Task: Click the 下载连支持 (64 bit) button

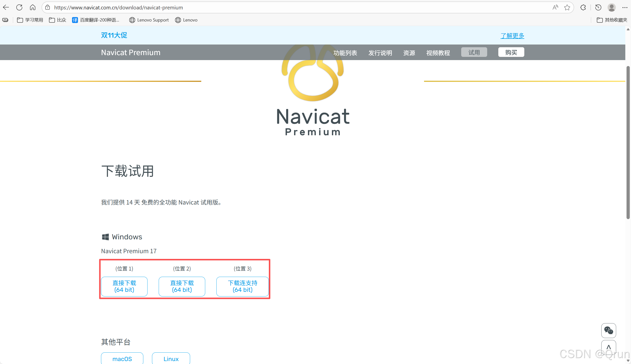Action: (x=242, y=287)
